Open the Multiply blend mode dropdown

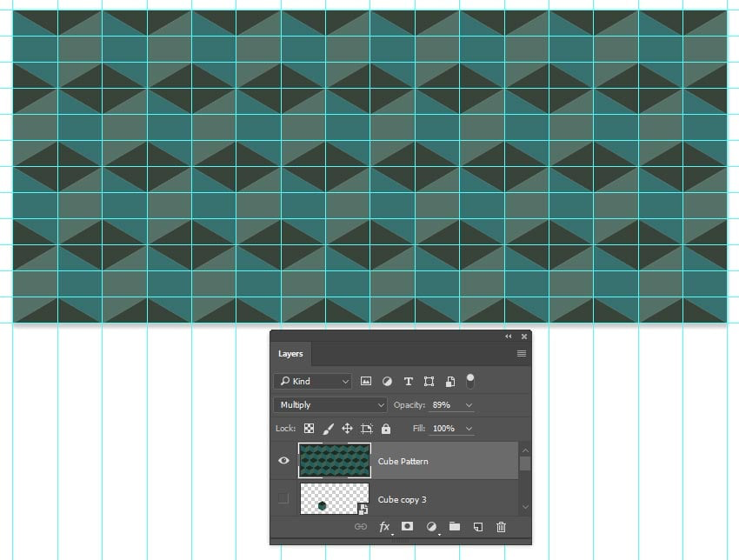(330, 405)
